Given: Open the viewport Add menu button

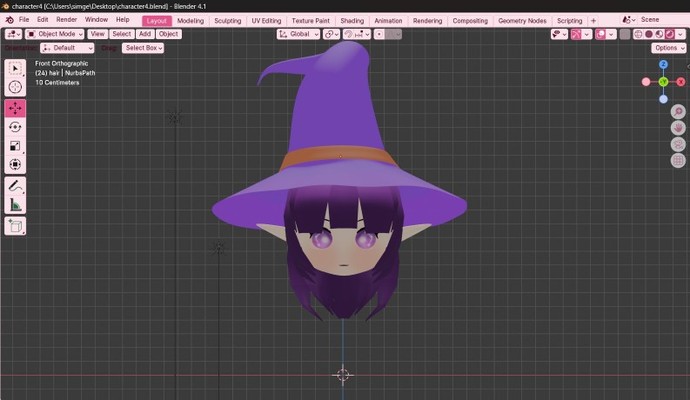Looking at the screenshot, I should 145,34.
